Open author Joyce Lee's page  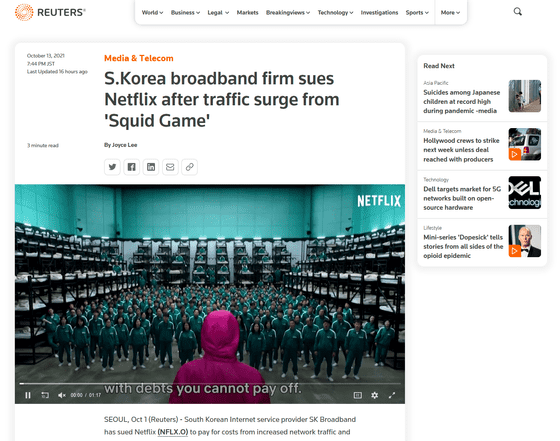[x=125, y=145]
